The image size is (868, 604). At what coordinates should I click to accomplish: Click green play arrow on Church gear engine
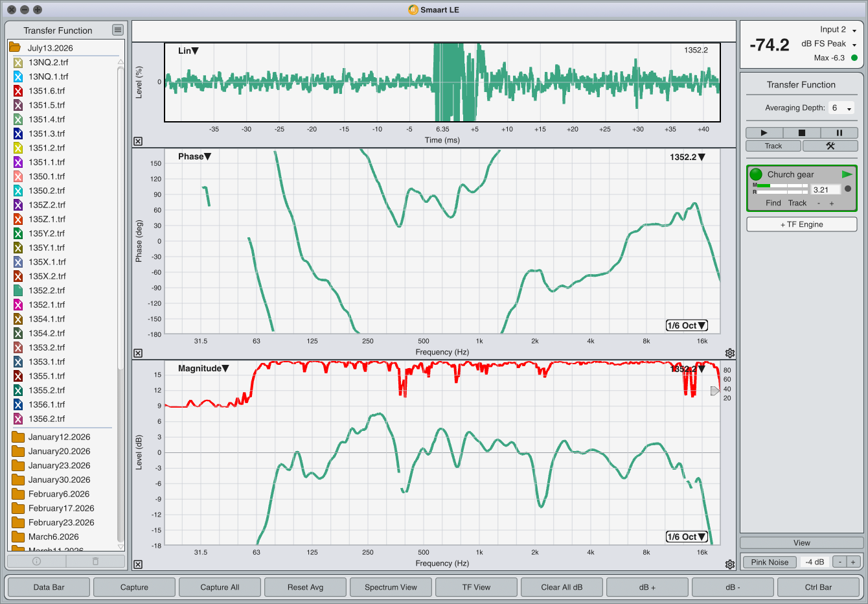(847, 174)
